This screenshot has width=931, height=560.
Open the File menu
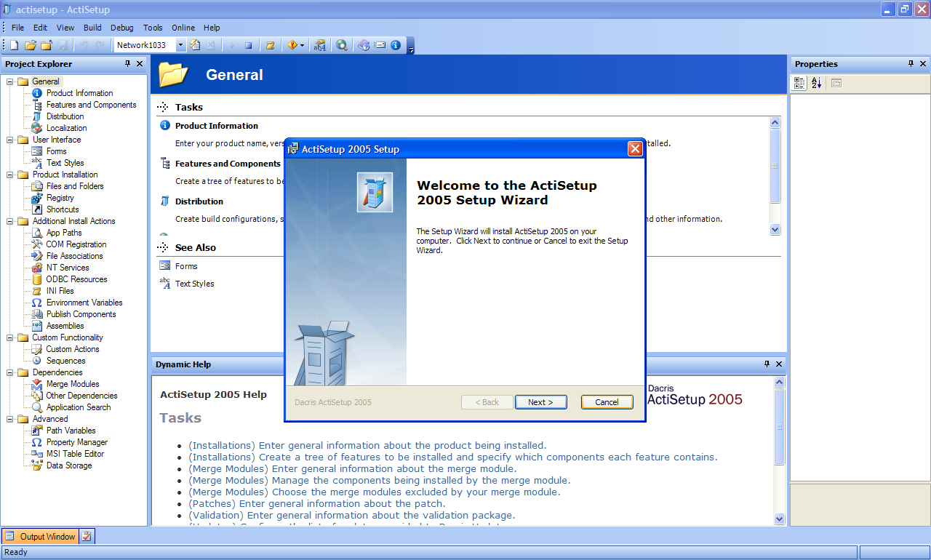point(18,28)
